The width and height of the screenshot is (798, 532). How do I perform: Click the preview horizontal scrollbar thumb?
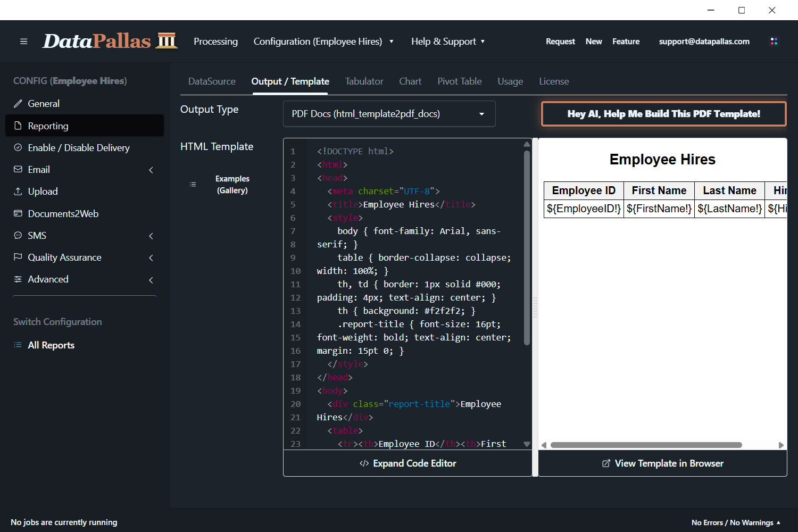(x=646, y=445)
